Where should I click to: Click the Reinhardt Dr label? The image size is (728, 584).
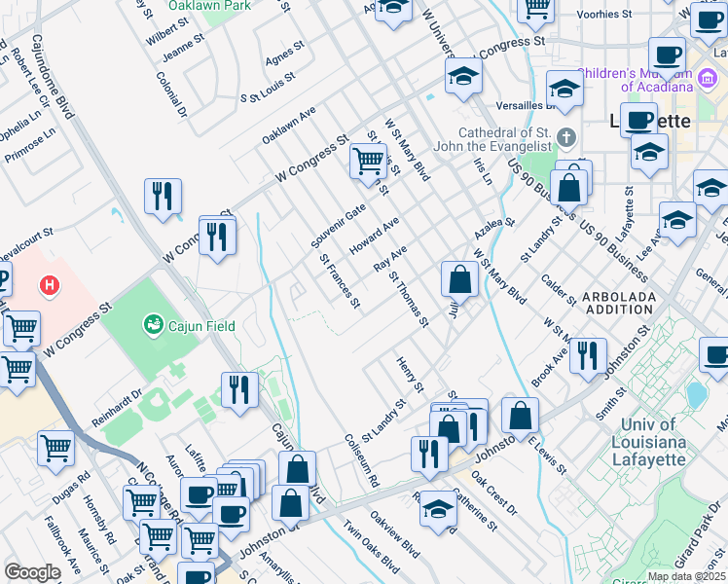117,409
